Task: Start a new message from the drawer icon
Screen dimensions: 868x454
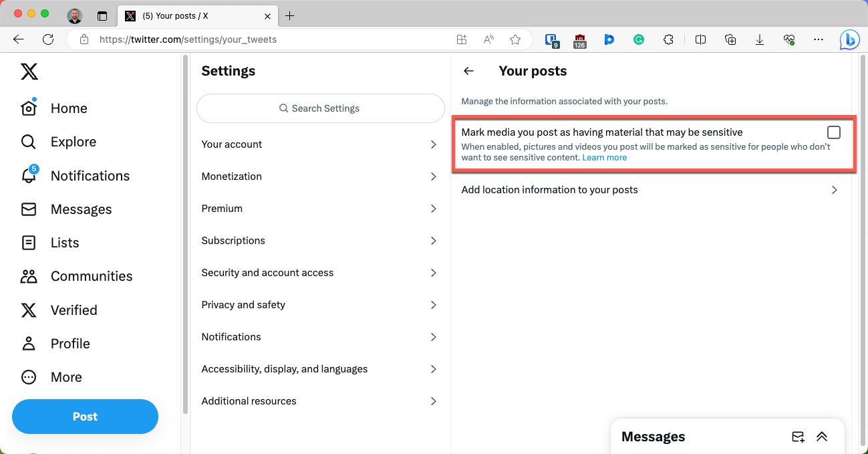Action: click(x=798, y=436)
